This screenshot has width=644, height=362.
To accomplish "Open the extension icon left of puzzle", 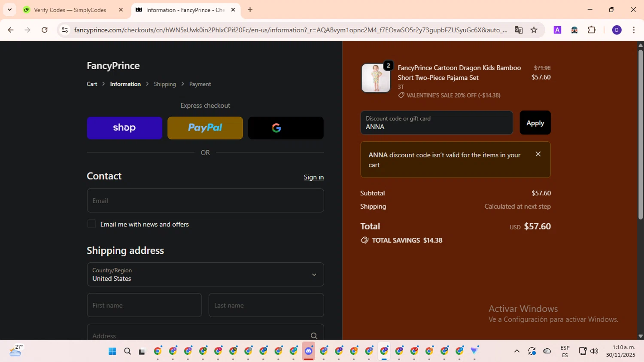I will (x=574, y=30).
